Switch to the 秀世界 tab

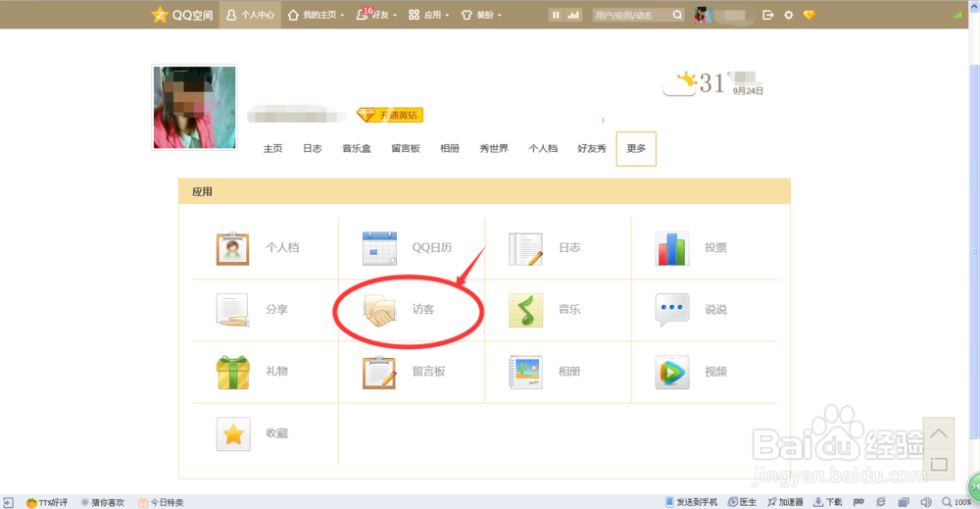pyautogui.click(x=494, y=149)
